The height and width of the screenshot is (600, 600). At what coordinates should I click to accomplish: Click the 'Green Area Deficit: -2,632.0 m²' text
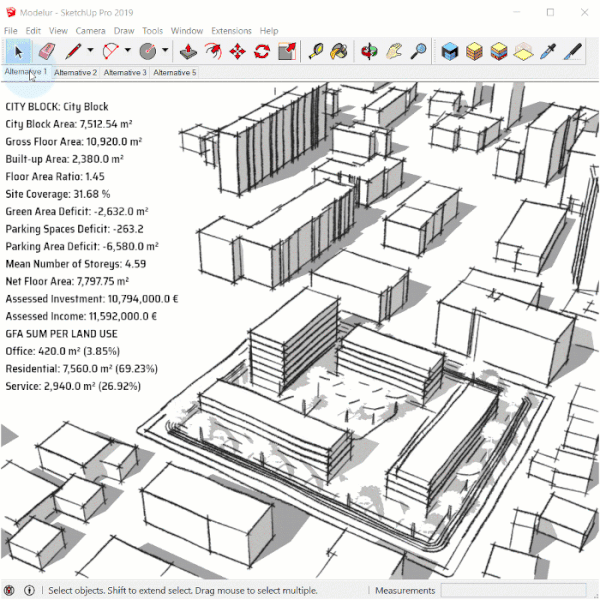point(77,211)
